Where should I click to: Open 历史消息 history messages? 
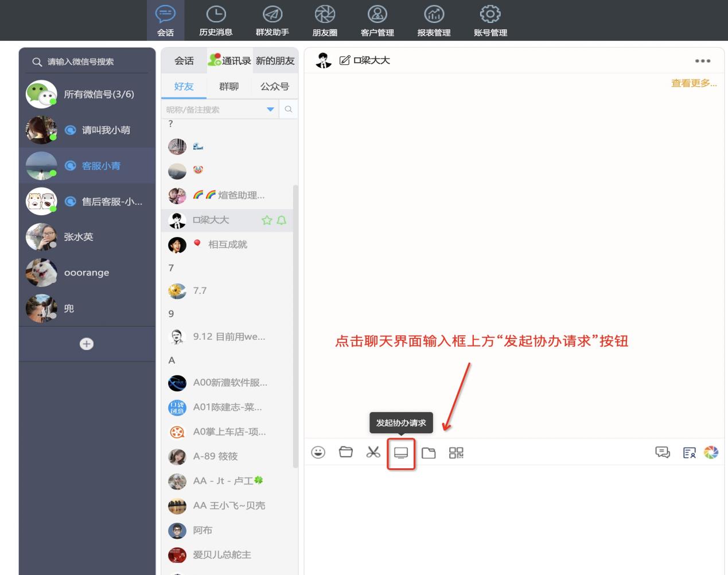[x=216, y=21]
